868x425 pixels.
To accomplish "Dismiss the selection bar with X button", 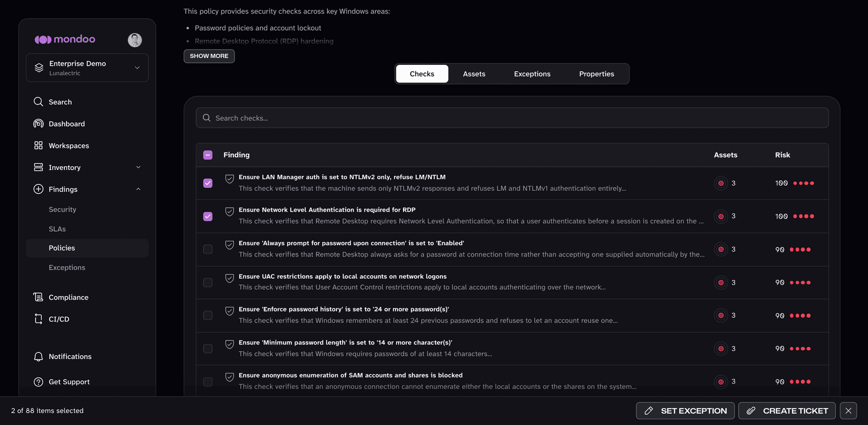I will [849, 411].
